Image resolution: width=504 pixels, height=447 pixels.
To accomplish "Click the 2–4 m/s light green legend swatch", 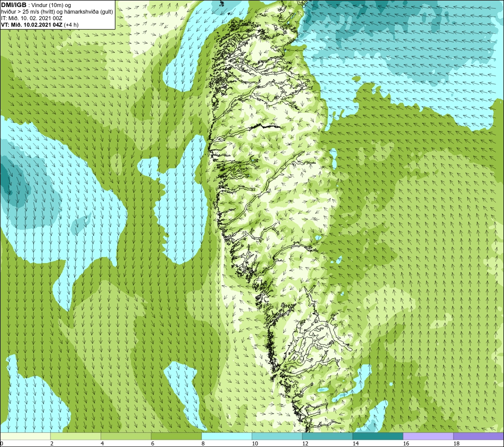I will click(x=76, y=436).
